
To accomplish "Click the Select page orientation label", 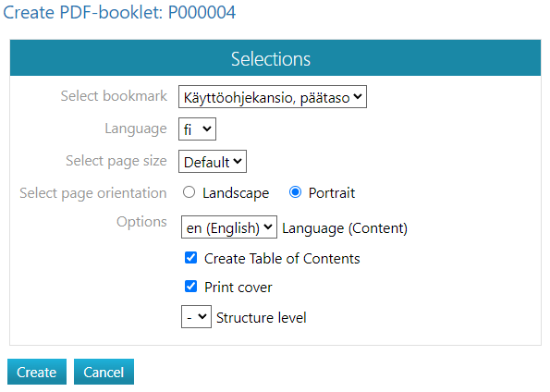I will [93, 193].
